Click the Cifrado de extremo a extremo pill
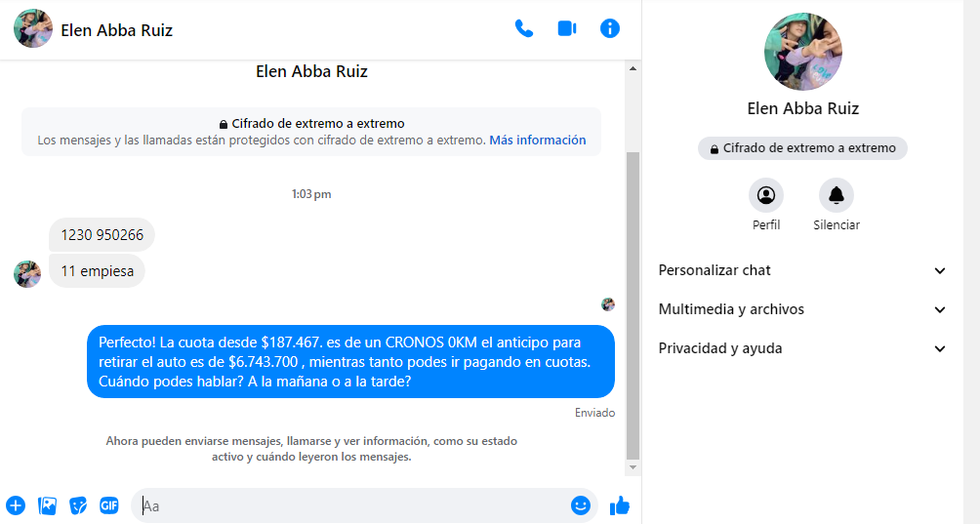The image size is (980, 524). (802, 148)
